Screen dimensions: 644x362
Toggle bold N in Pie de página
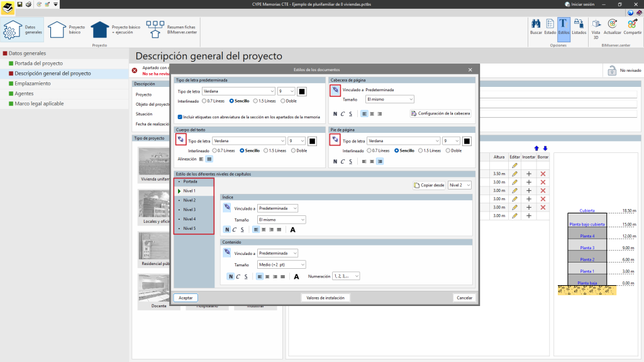coord(335,162)
